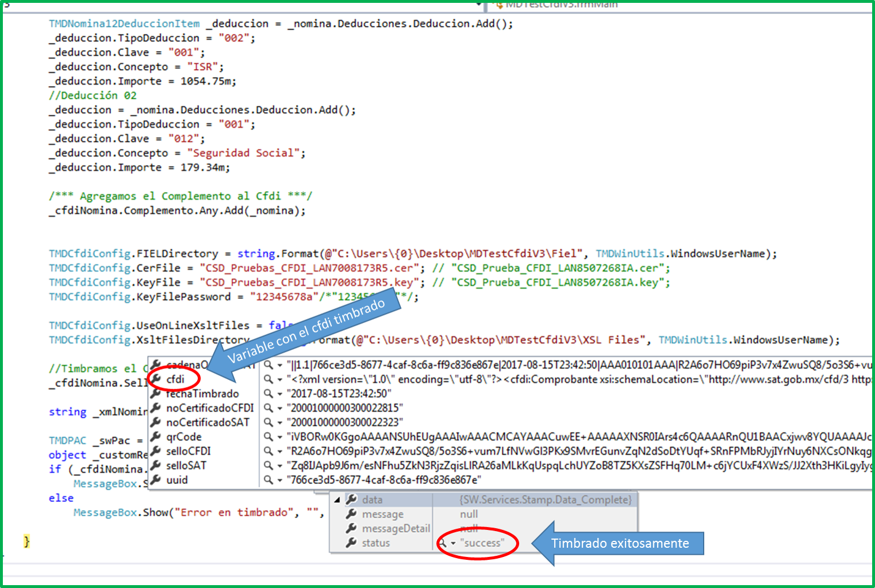Click the wrench icon beside message property

click(351, 514)
